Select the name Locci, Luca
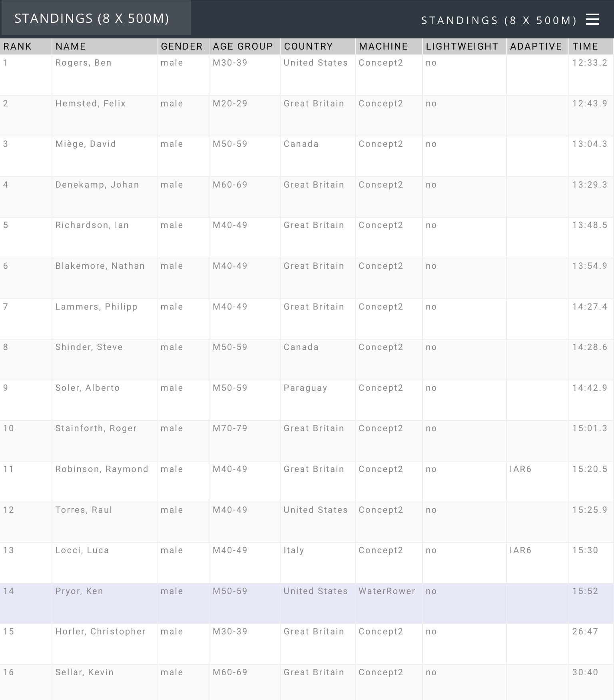Screen dimensions: 614x700 pos(82,550)
